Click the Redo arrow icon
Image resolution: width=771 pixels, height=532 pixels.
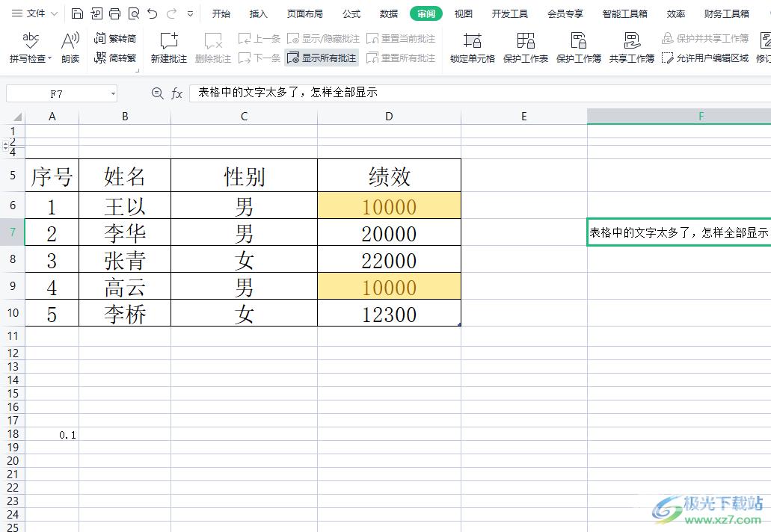click(171, 13)
